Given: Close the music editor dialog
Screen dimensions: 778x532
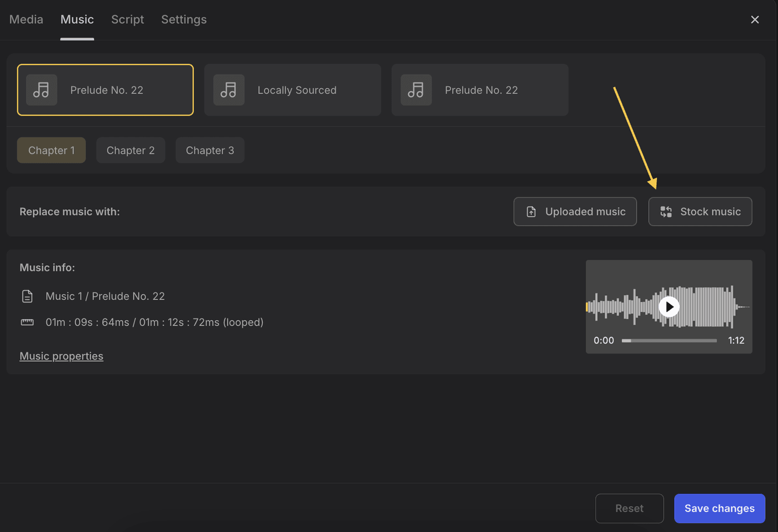Looking at the screenshot, I should click(x=755, y=19).
